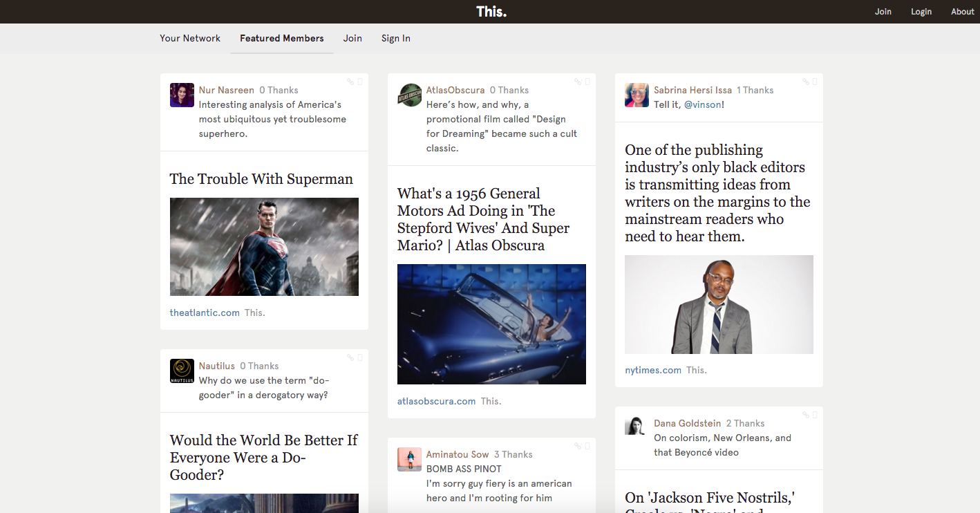Open the Would the World Be Better headline

tap(264, 458)
